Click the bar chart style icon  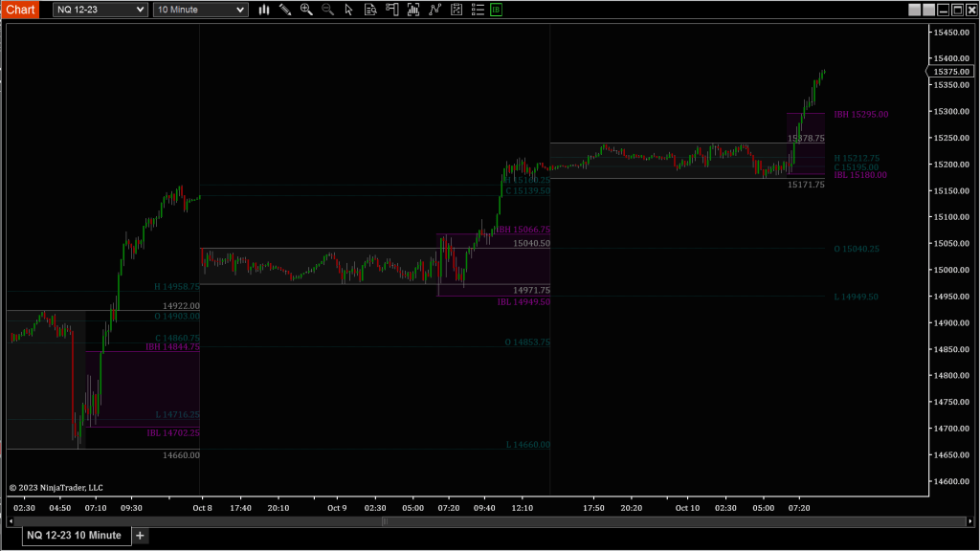[x=265, y=10]
